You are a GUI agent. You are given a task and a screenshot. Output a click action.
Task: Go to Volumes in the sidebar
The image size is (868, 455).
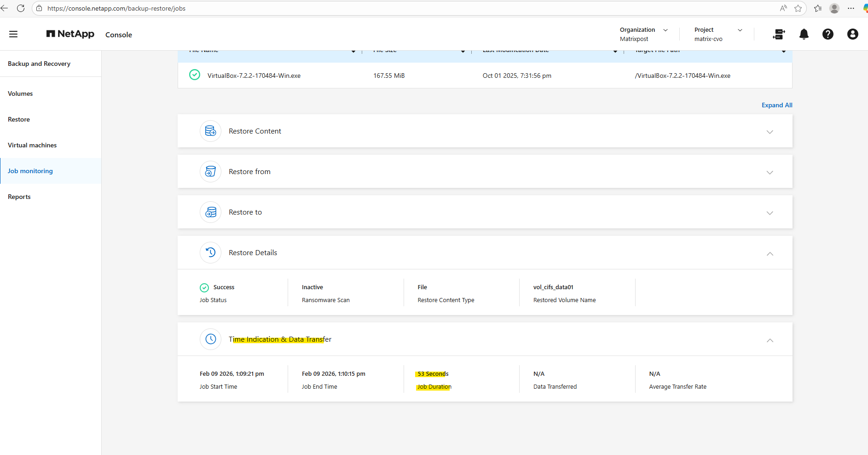click(x=20, y=93)
